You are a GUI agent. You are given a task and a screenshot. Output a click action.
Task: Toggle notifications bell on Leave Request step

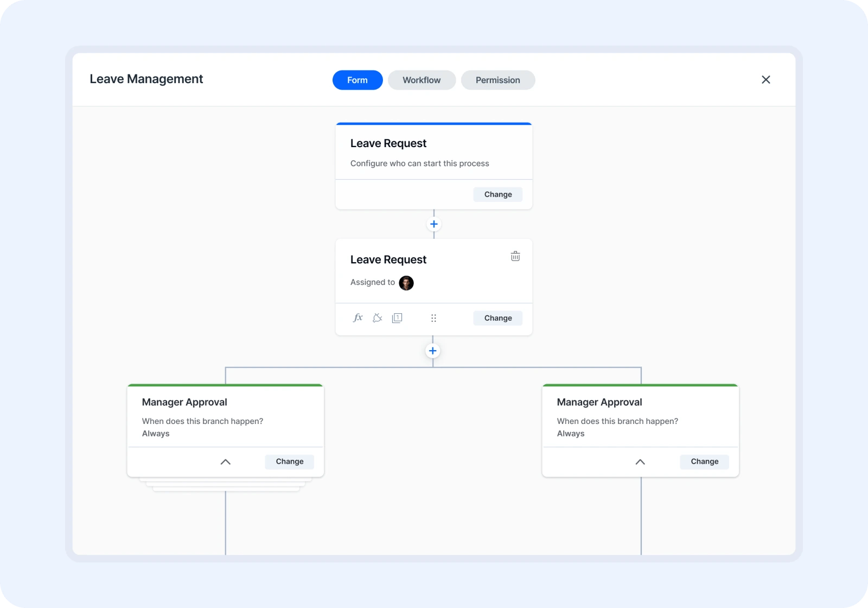coord(378,318)
